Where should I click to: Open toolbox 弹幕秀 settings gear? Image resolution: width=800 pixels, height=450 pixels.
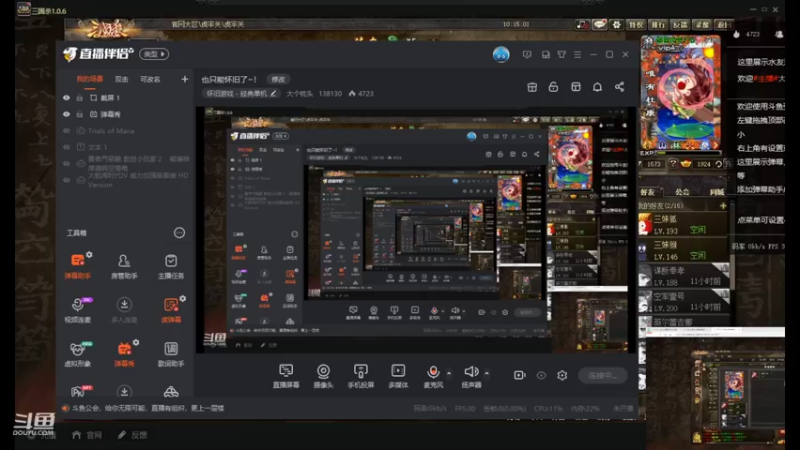136,342
